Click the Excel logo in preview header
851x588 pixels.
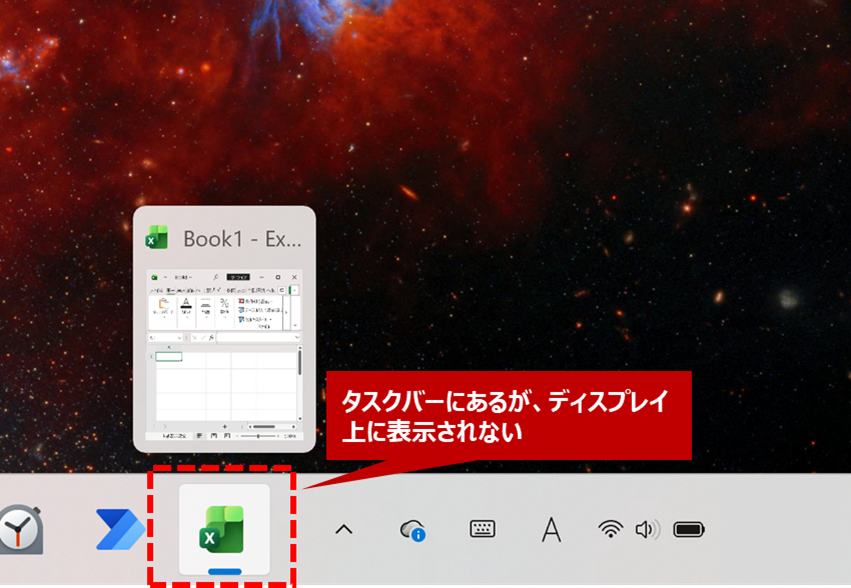tap(157, 238)
